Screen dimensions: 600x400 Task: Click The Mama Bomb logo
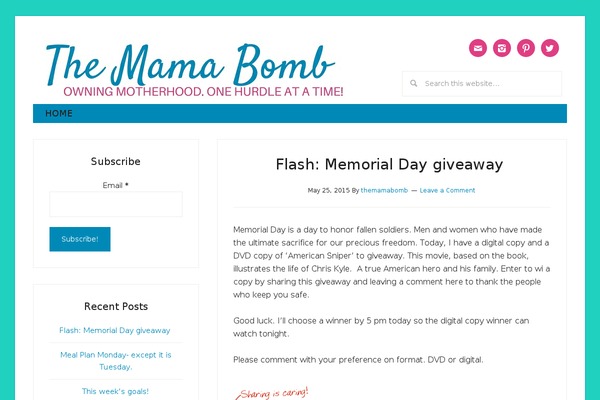(190, 64)
